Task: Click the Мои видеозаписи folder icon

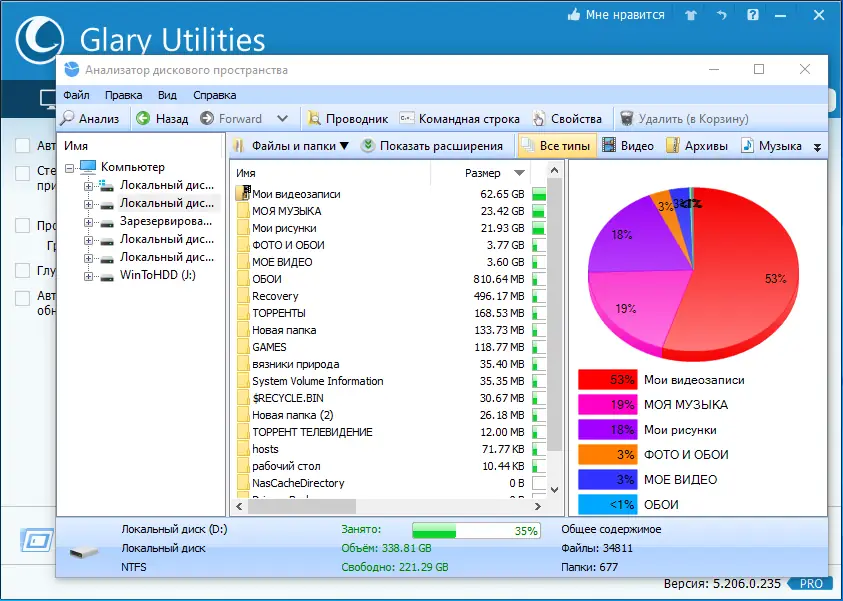Action: click(x=244, y=194)
